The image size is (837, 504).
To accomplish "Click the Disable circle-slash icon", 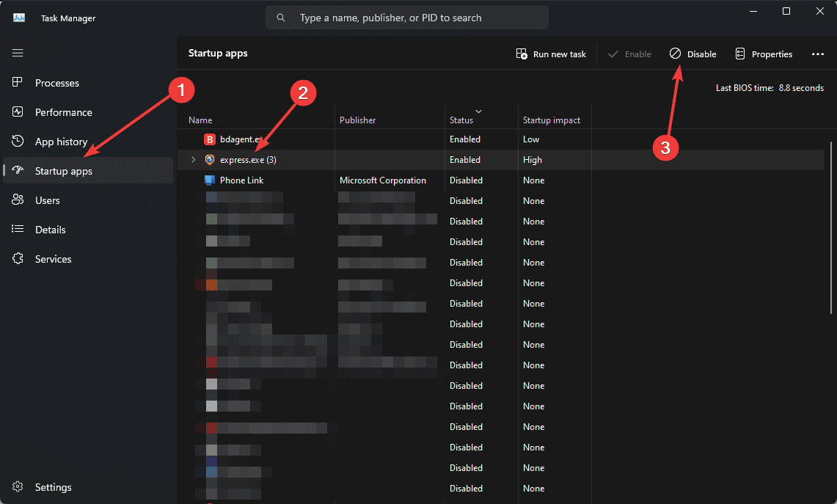I will tap(676, 54).
